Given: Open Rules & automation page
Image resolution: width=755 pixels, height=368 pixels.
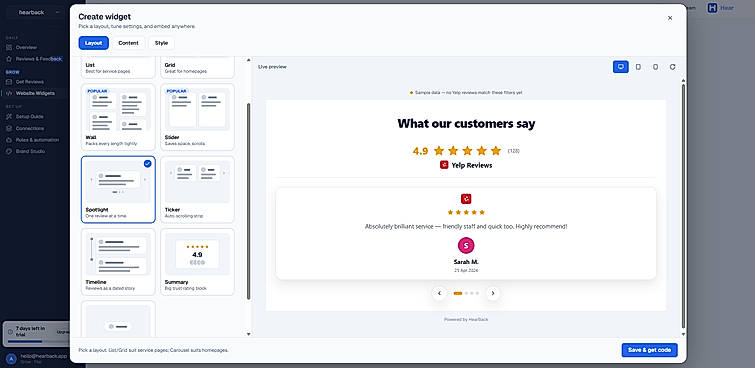Looking at the screenshot, I should pyautogui.click(x=37, y=140).
